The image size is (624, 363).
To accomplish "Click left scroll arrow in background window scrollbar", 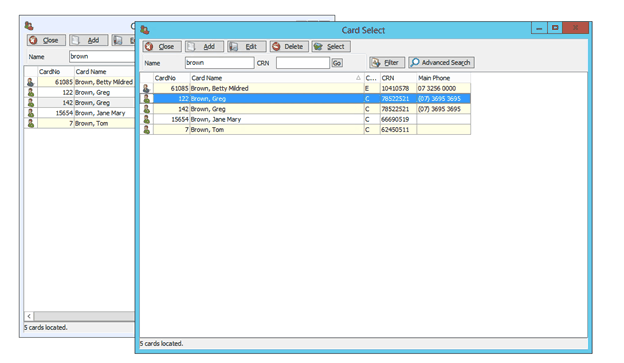I will point(29,316).
